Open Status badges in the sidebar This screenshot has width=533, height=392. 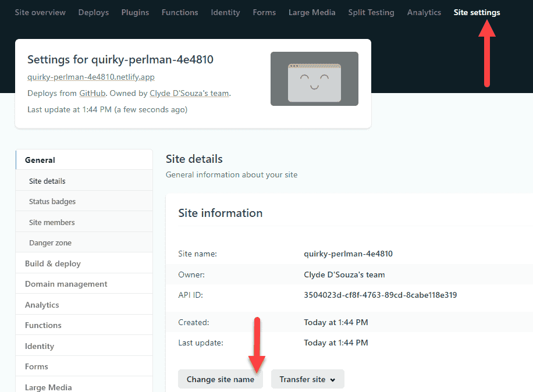pos(84,201)
